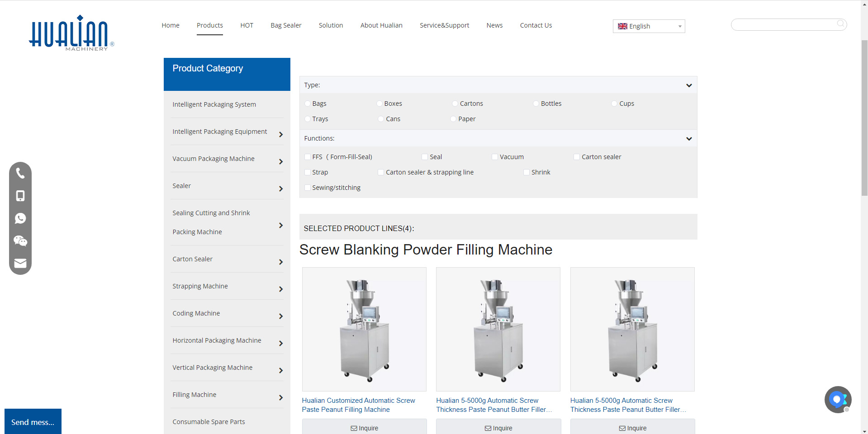
Task: Expand Horizontal Packaging Machine arrow
Action: (x=281, y=343)
